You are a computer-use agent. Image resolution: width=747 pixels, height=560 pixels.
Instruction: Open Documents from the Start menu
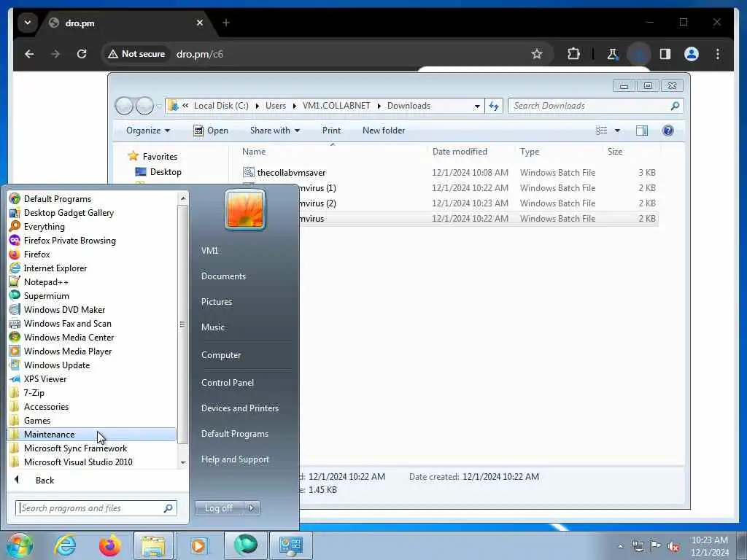point(223,276)
